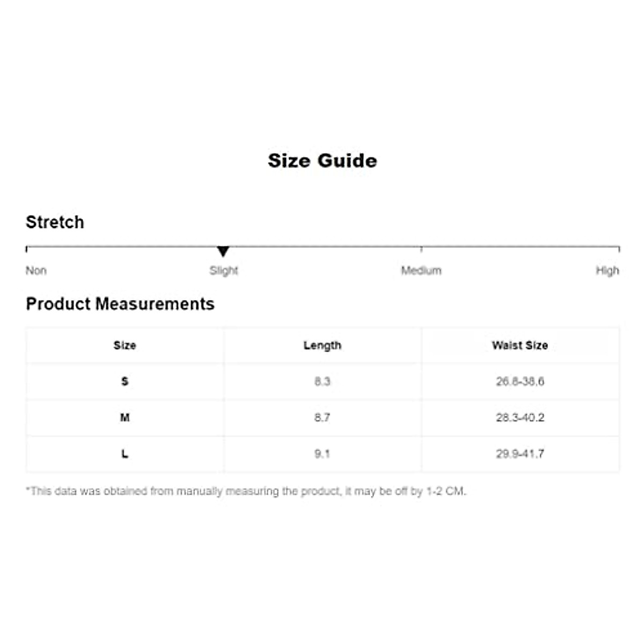
Task: Click the "Medium" stretch label
Action: click(421, 270)
